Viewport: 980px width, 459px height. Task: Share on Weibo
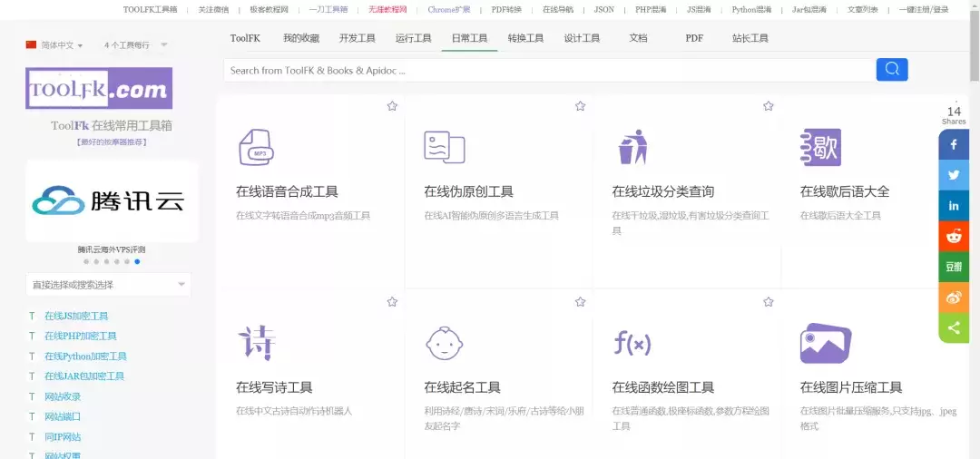click(x=954, y=298)
